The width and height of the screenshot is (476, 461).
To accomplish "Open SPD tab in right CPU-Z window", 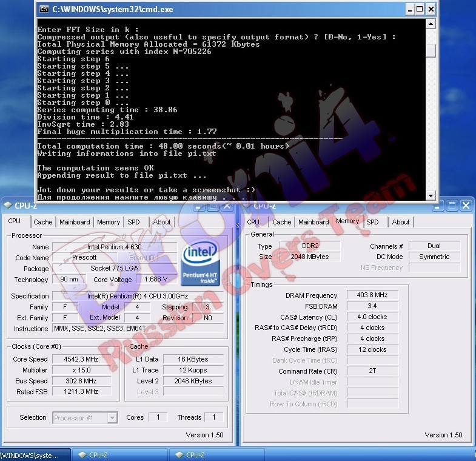I will click(372, 222).
